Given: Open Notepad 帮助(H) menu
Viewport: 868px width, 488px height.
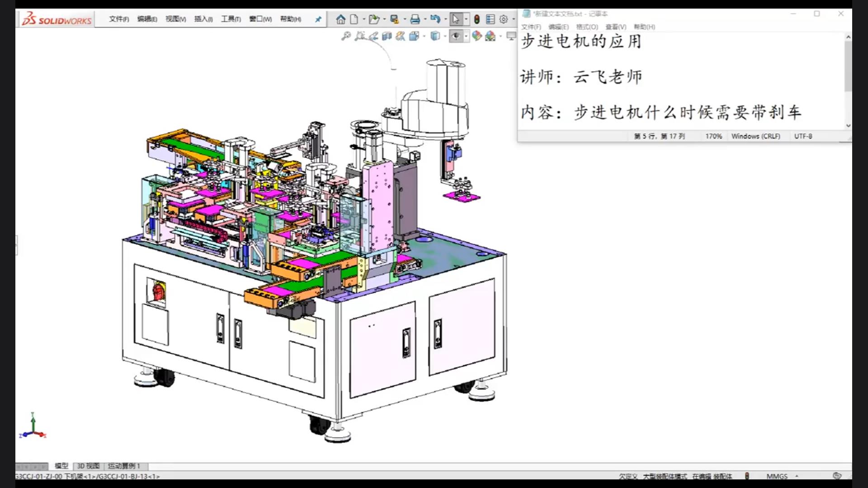Looking at the screenshot, I should pyautogui.click(x=644, y=27).
